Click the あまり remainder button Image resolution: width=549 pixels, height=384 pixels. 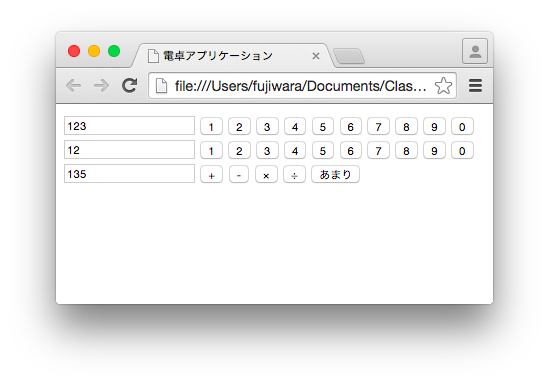[x=335, y=174]
